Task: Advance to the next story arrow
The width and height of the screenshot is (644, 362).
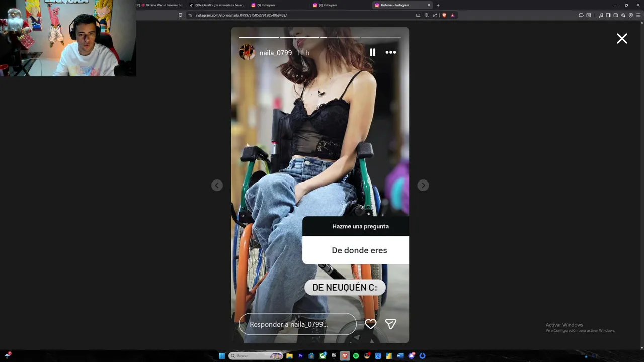Action: click(423, 185)
